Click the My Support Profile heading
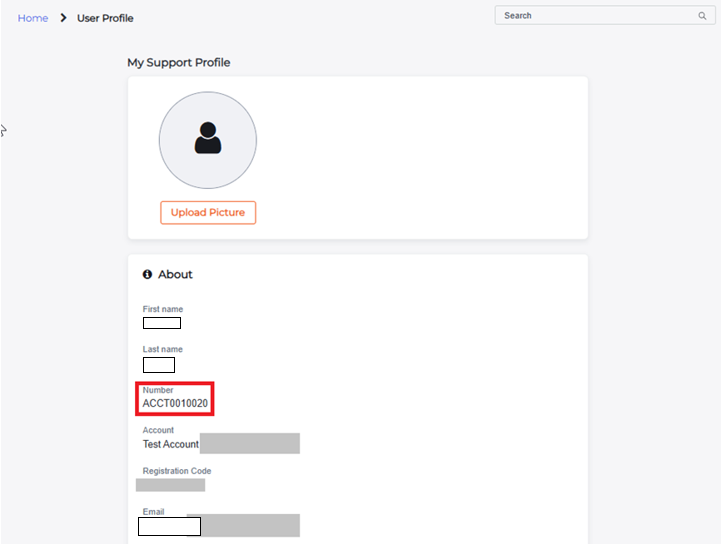This screenshot has height=547, width=721. point(178,62)
